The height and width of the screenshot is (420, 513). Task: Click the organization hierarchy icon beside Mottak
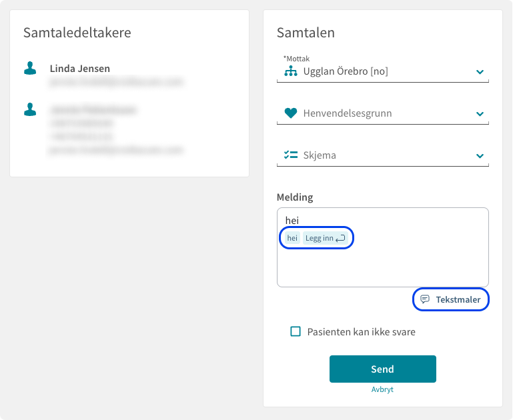click(291, 71)
